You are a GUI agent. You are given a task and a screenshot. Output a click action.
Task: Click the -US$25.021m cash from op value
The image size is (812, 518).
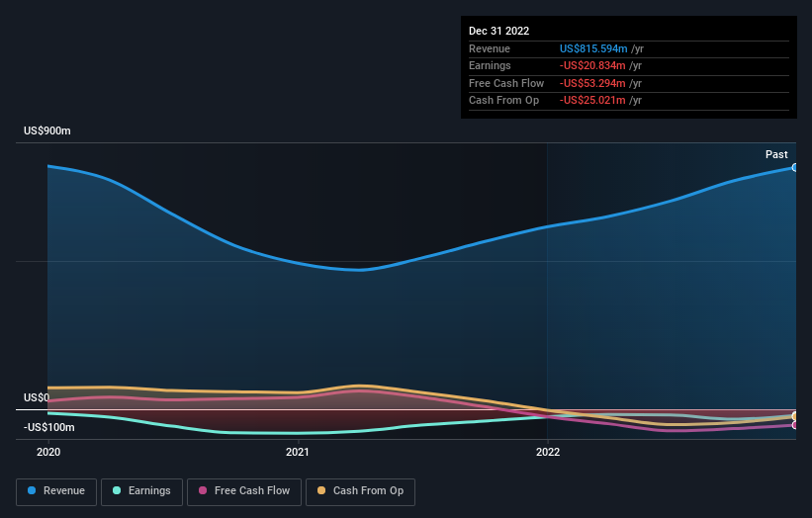pyautogui.click(x=592, y=101)
